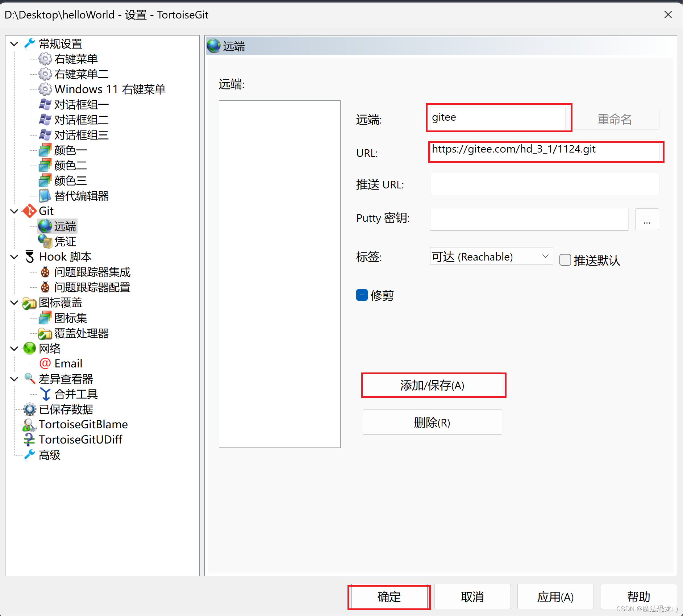Click the gear icon for Windows 11 右键菜单
The height and width of the screenshot is (616, 683).
pyautogui.click(x=45, y=89)
